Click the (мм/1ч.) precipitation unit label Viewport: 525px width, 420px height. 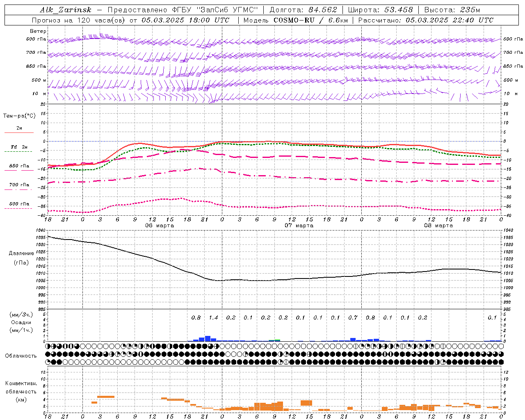tap(21, 330)
